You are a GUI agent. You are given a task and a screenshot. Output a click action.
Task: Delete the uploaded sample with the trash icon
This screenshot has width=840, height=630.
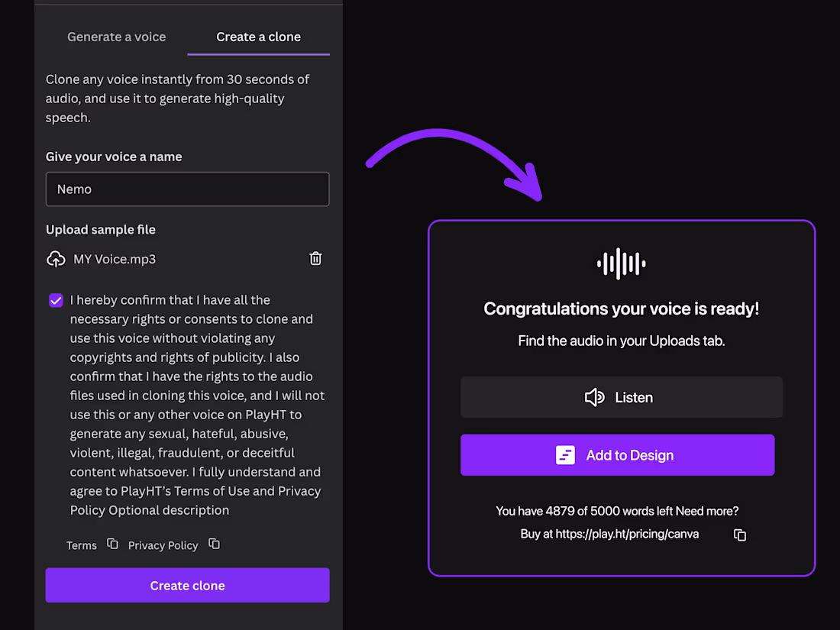315,258
